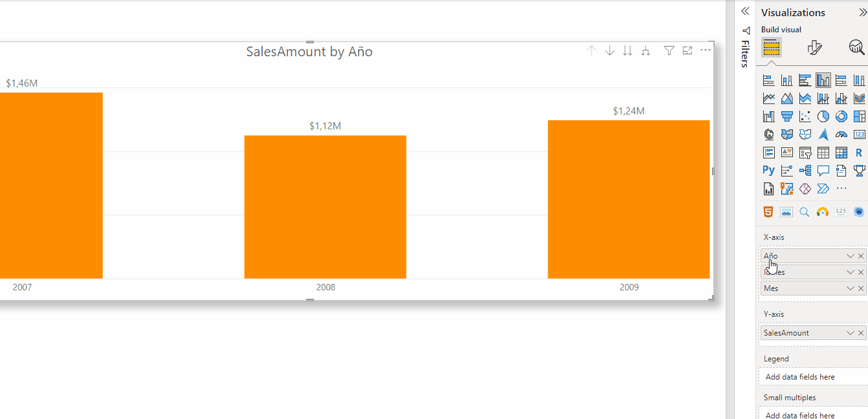Remove Mes field from X-axis
The width and height of the screenshot is (868, 419).
[861, 288]
